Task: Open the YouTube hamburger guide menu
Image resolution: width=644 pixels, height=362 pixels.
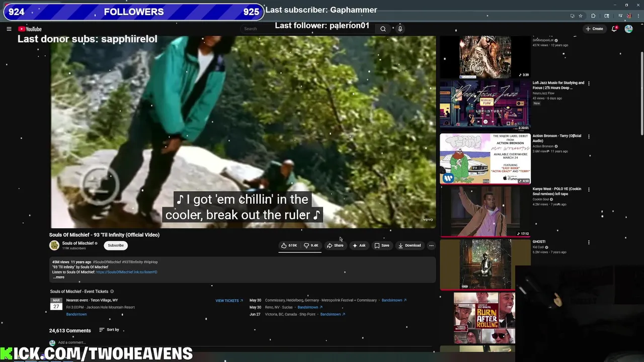Action: point(9,29)
